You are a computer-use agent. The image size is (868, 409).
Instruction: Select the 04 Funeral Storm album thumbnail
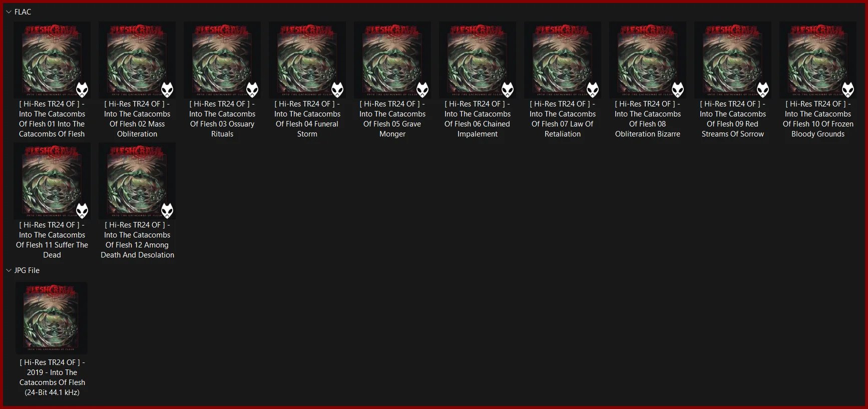pyautogui.click(x=307, y=59)
